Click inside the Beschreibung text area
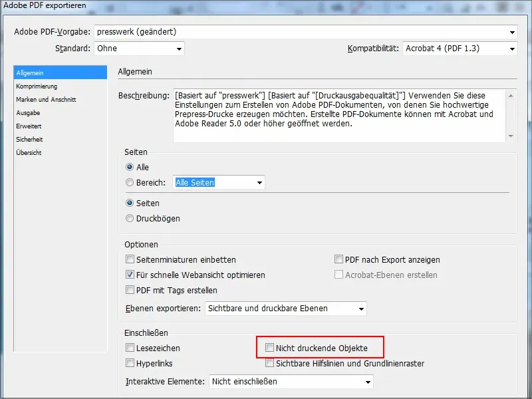Image resolution: width=532 pixels, height=399 pixels. point(339,116)
